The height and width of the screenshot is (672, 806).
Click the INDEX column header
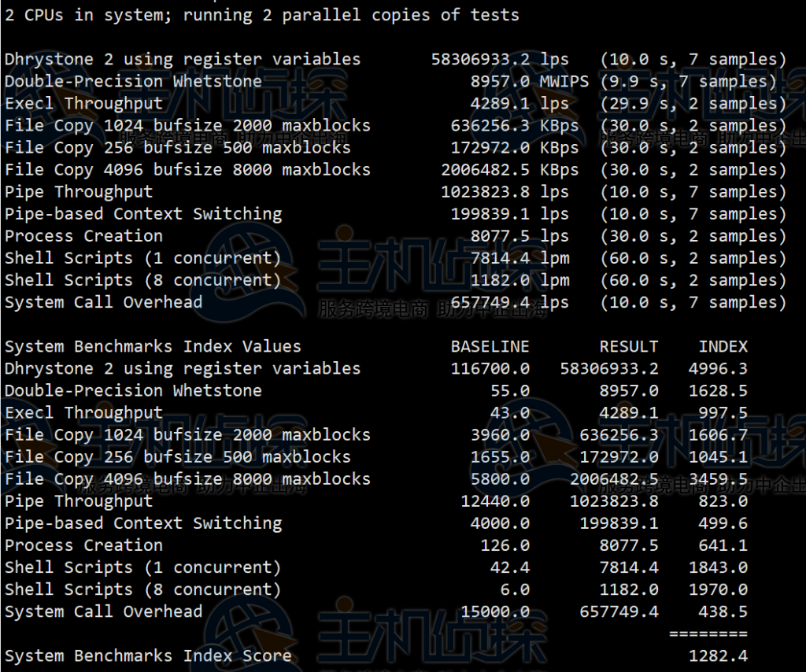pos(723,345)
